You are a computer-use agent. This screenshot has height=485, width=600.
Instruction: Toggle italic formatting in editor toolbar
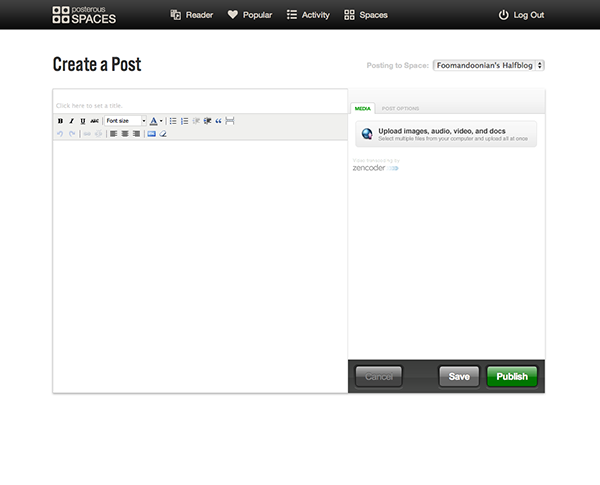click(x=71, y=121)
